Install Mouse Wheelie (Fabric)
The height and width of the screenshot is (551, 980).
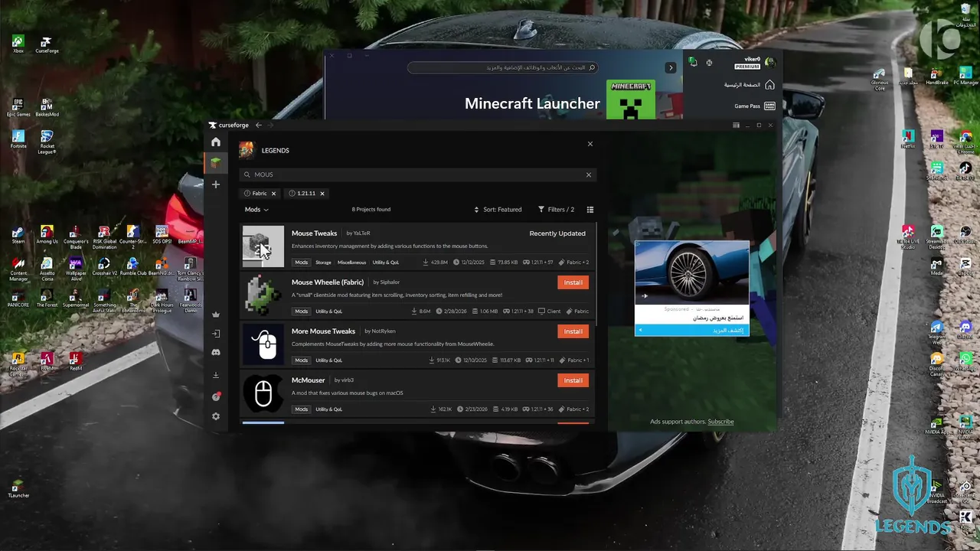click(573, 282)
